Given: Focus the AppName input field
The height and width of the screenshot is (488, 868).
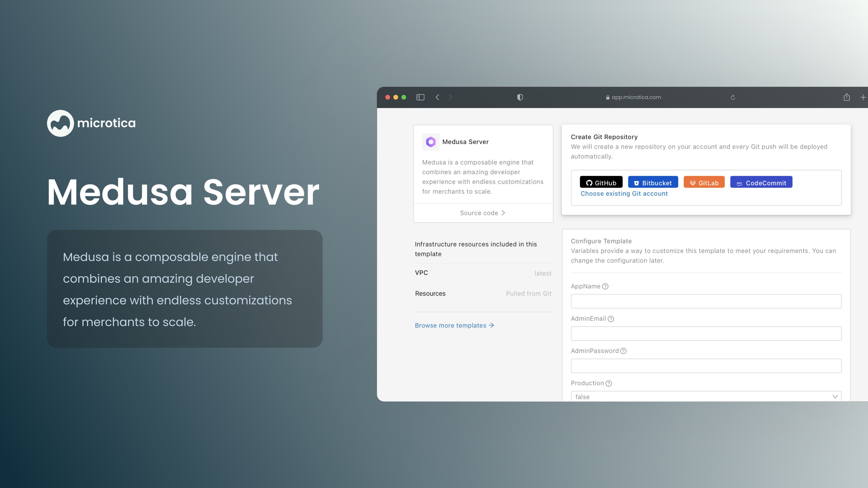Looking at the screenshot, I should (706, 301).
